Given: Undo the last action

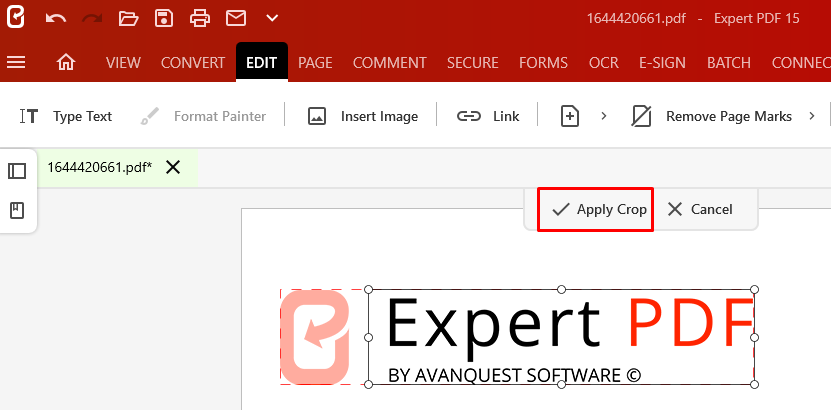Looking at the screenshot, I should 56,19.
